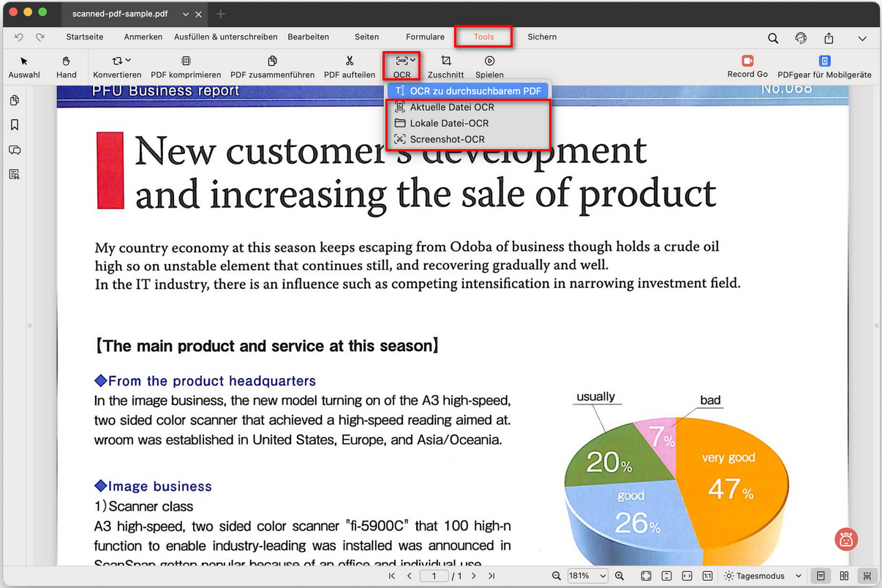This screenshot has width=882, height=588.
Task: Launch Record Go from the toolbar
Action: (747, 61)
